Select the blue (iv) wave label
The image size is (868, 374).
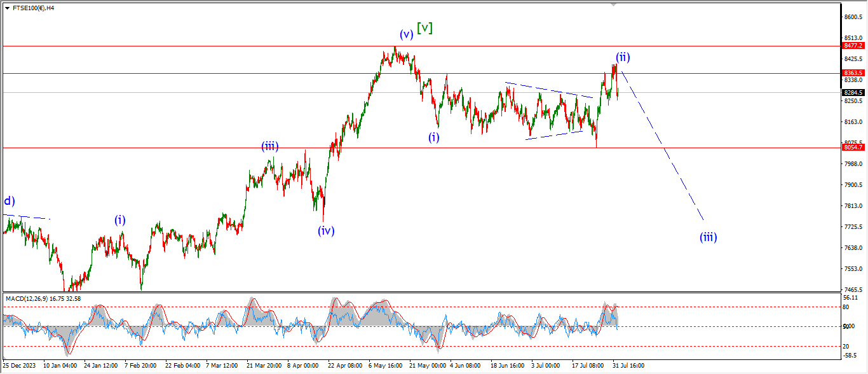(x=326, y=231)
